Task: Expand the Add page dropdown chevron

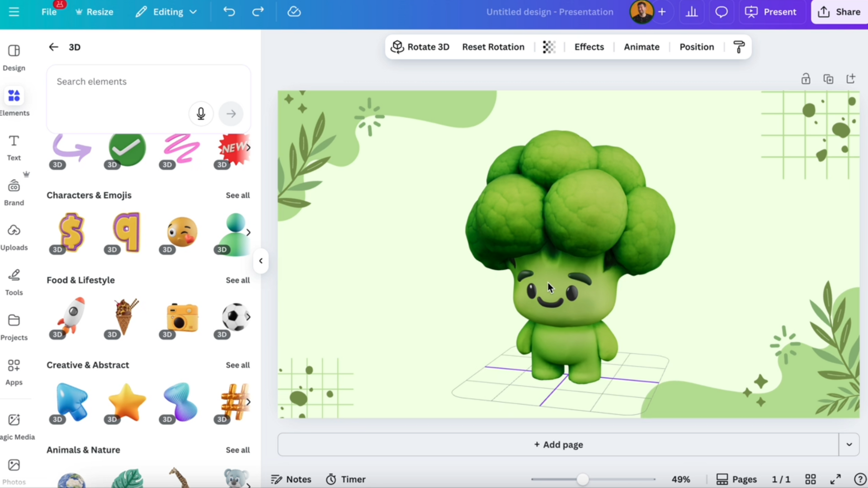Action: click(x=849, y=444)
